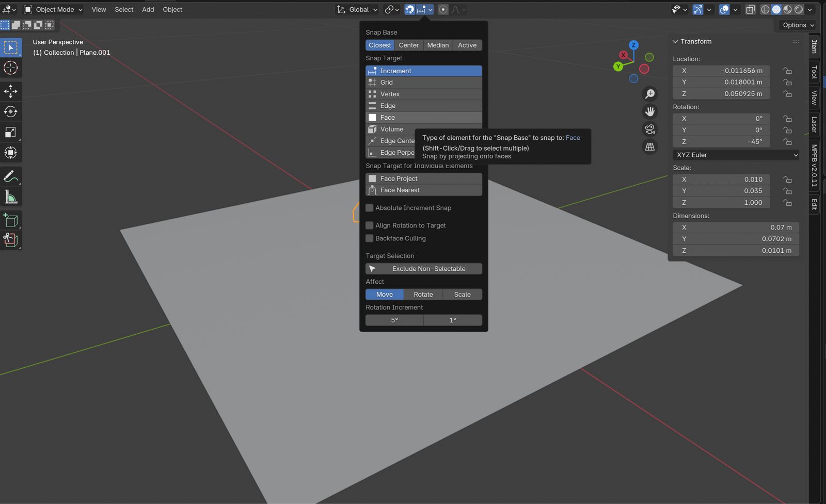Toggle camera view icon in viewport
Image resolution: width=826 pixels, height=504 pixels.
[x=649, y=129]
